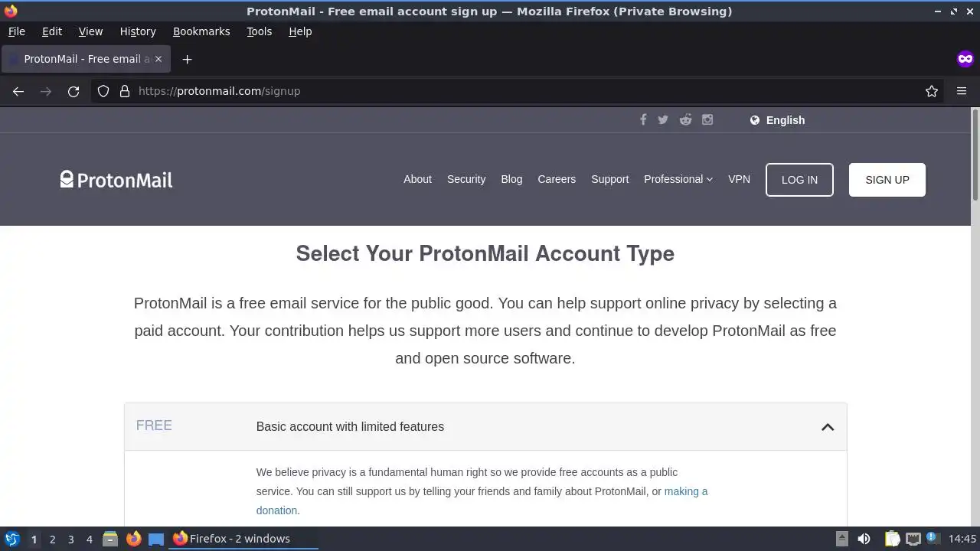This screenshot has height=551, width=980.
Task: Click the URL address bar field
Action: coord(521,91)
